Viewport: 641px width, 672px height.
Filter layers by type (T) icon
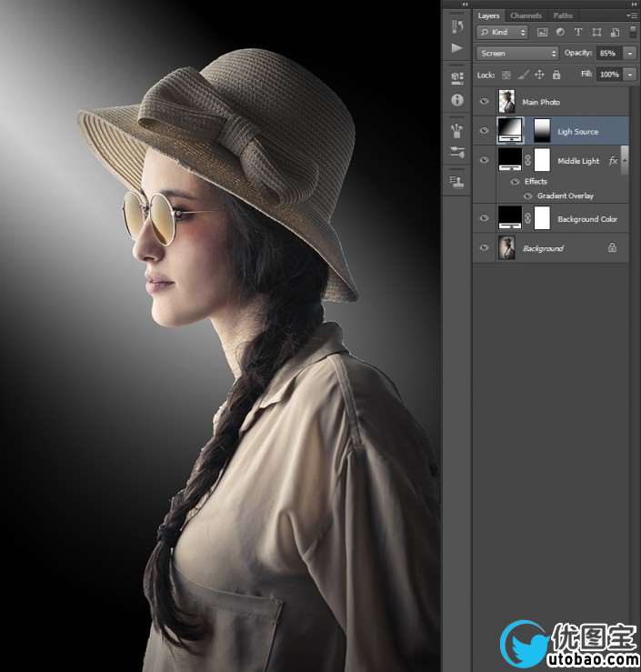coord(578,32)
